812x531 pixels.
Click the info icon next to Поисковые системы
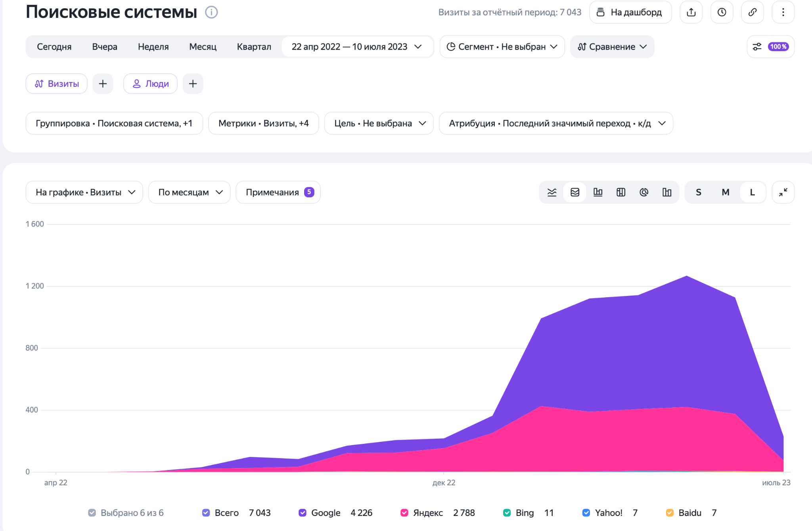point(211,12)
